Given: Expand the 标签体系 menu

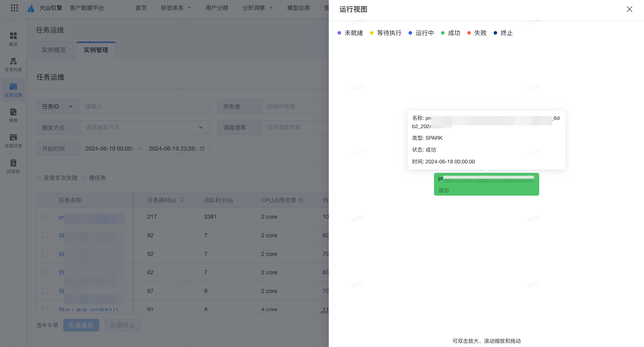Looking at the screenshot, I should [x=176, y=8].
